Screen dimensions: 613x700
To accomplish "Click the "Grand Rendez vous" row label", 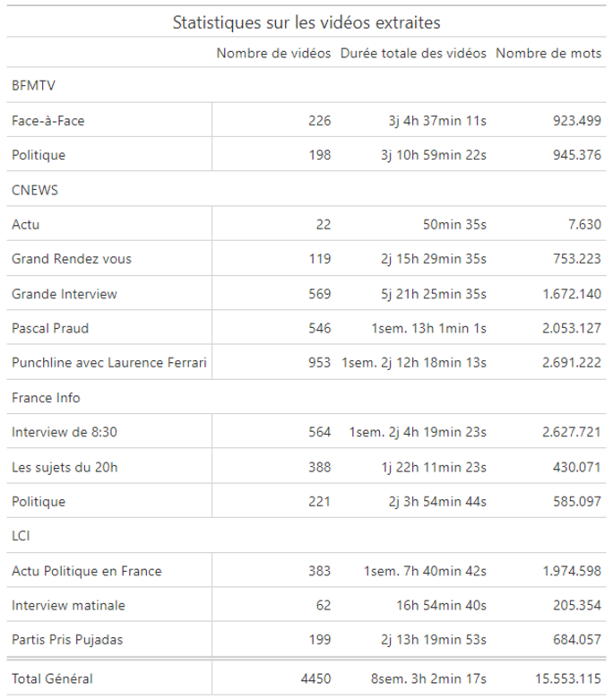I will click(72, 259).
